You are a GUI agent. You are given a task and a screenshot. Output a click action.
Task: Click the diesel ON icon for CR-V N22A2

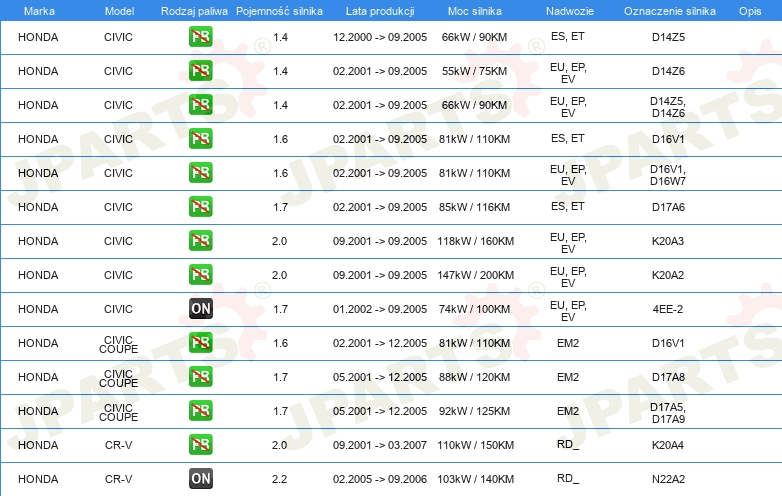[200, 479]
